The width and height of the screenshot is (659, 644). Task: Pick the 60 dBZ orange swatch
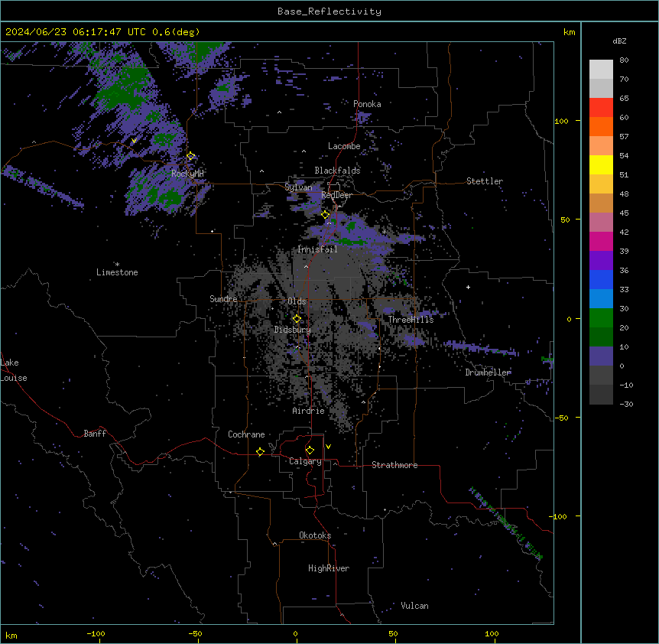coord(601,126)
